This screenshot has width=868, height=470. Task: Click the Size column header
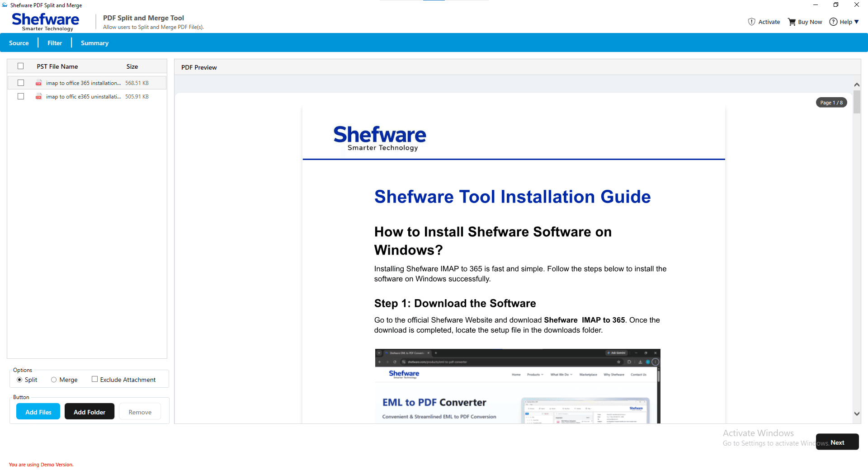pyautogui.click(x=132, y=66)
